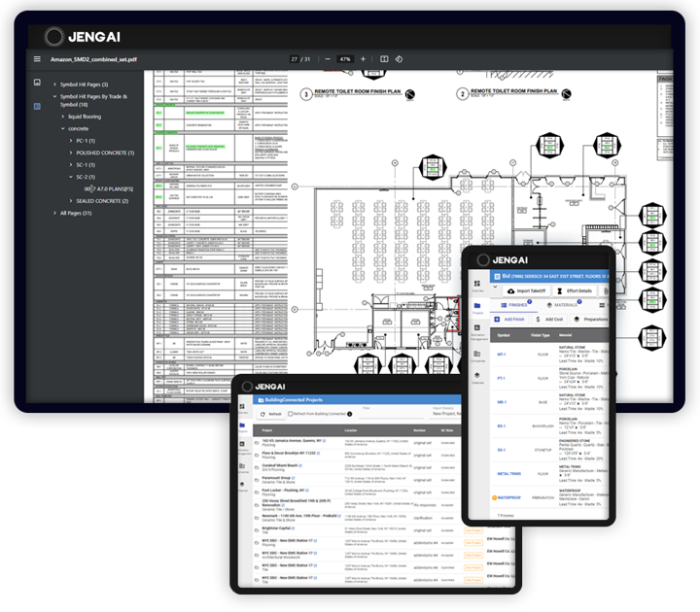The height and width of the screenshot is (612, 700).
Task: Open Floor & Decor Brooklyn NY 11232 project
Action: [289, 454]
